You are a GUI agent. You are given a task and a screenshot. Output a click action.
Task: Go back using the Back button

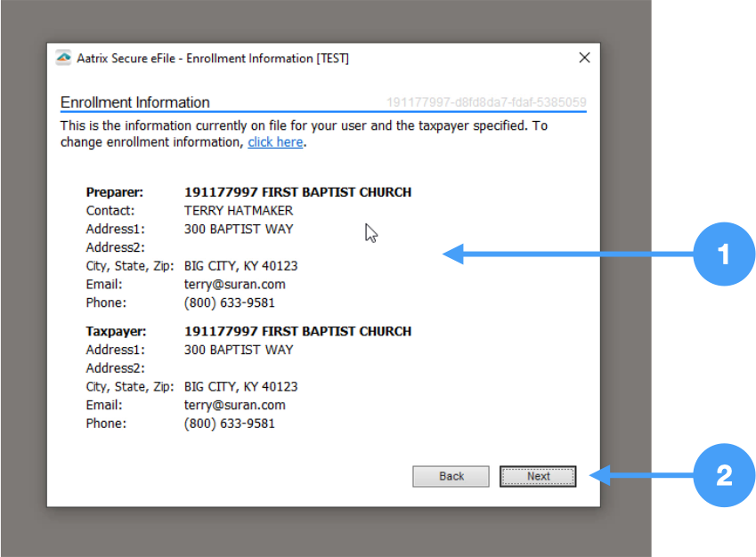click(x=451, y=476)
